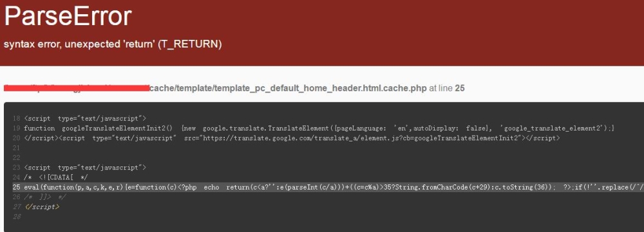This screenshot has width=644, height=232.
Task: Click the closing script tag on line 27
Action: click(41, 207)
